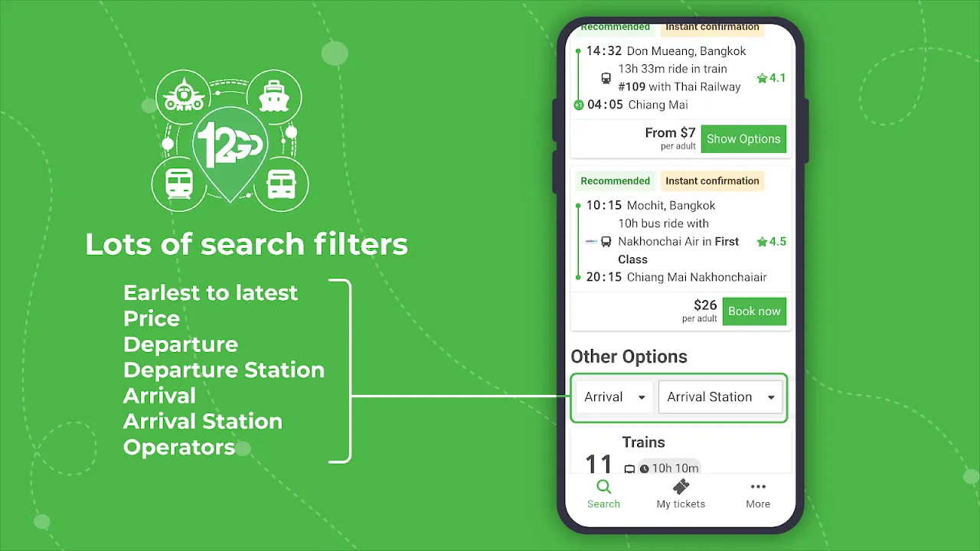This screenshot has width=980, height=551.
Task: Click the 10h 10m duration chip
Action: click(x=669, y=468)
